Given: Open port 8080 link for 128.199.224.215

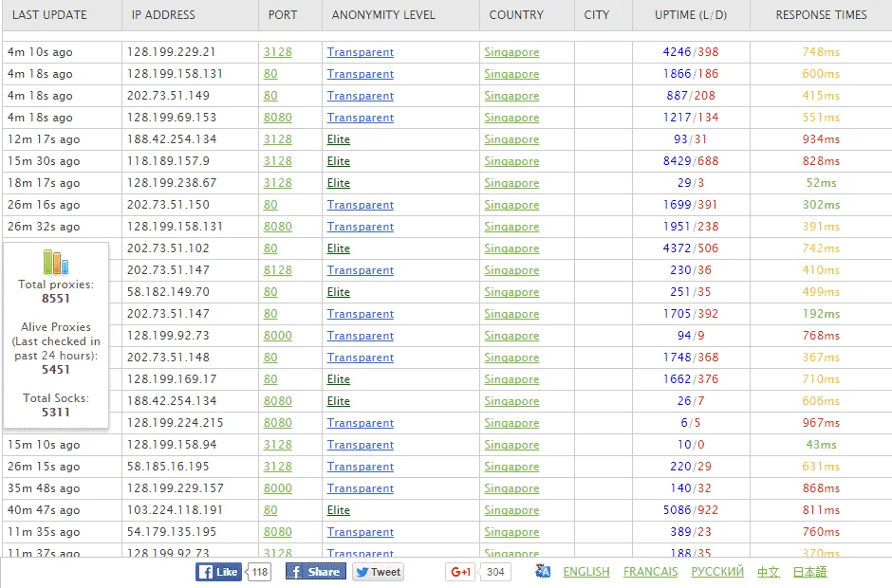Looking at the screenshot, I should pyautogui.click(x=278, y=423).
